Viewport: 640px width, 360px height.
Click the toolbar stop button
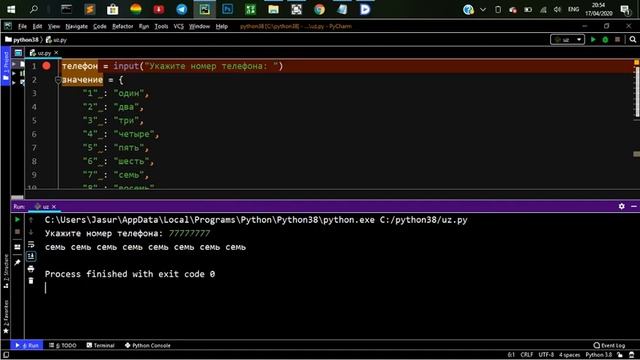tap(618, 40)
